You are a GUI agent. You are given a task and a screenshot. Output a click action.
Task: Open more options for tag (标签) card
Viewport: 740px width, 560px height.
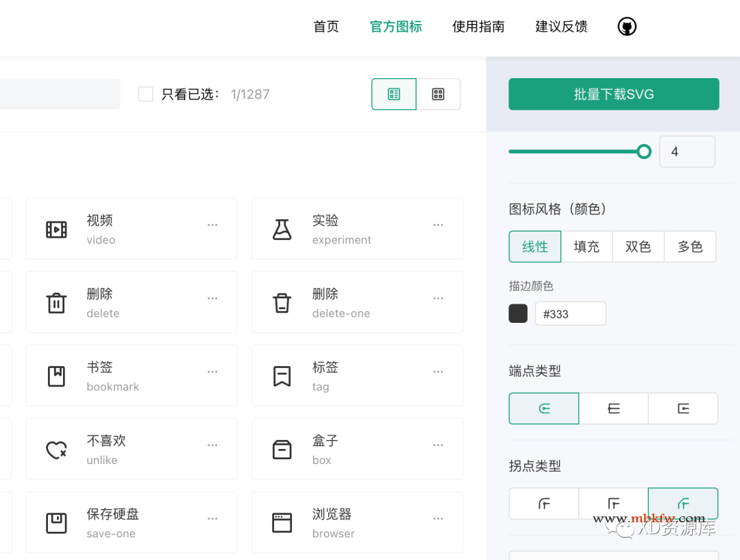[438, 372]
